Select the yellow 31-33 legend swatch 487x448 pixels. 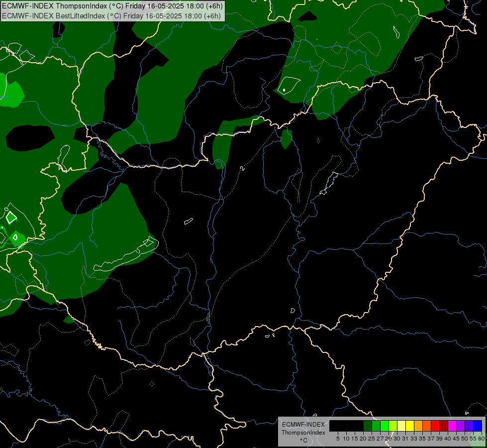pyautogui.click(x=410, y=426)
